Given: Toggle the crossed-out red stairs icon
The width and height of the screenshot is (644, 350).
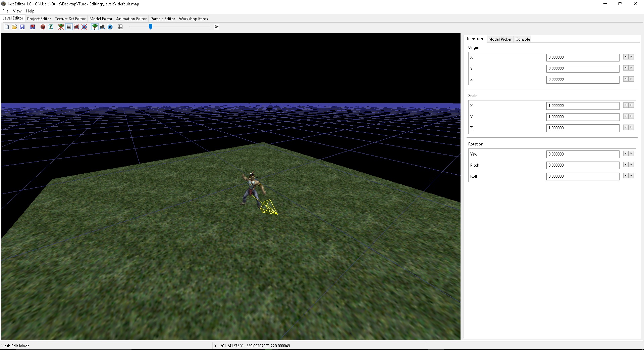Looking at the screenshot, I should [x=76, y=27].
